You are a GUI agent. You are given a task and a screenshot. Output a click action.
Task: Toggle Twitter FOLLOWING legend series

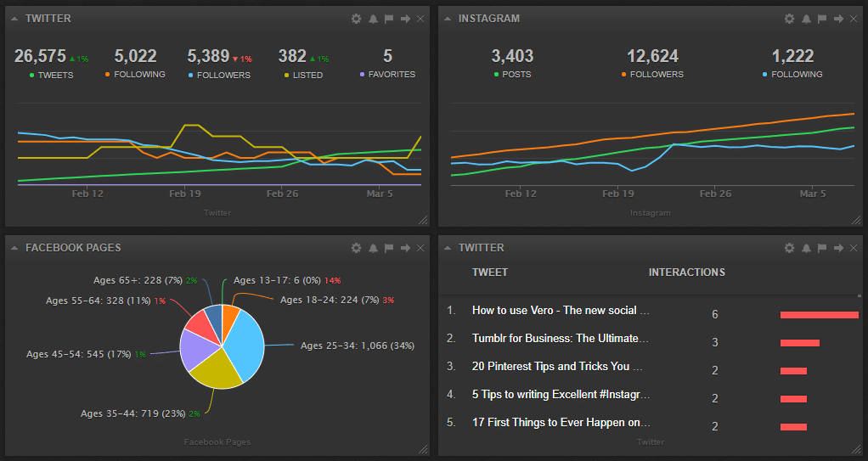[135, 74]
